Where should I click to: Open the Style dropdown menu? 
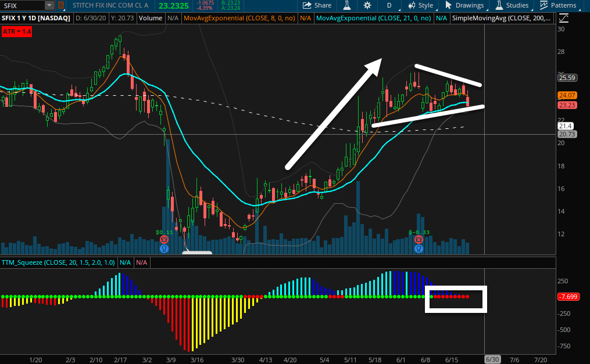tap(421, 5)
